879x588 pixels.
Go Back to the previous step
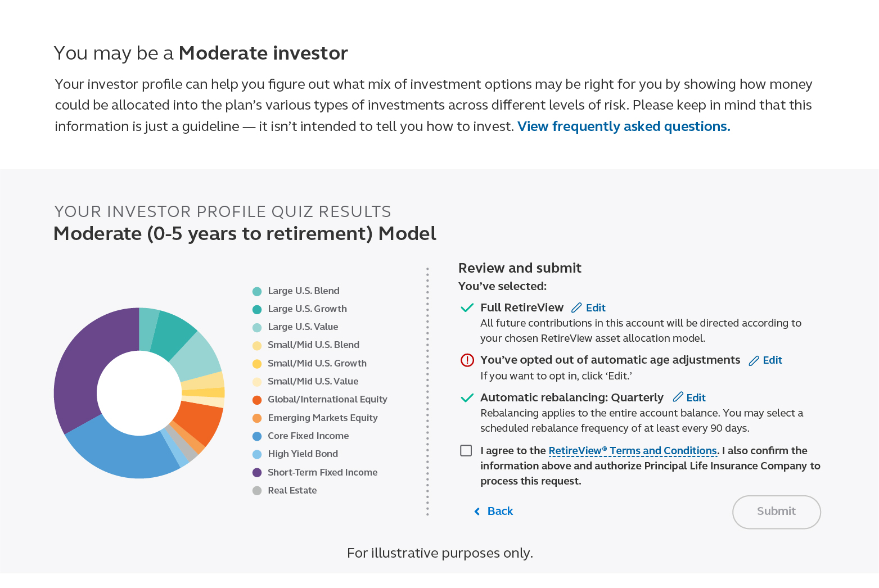coord(497,511)
